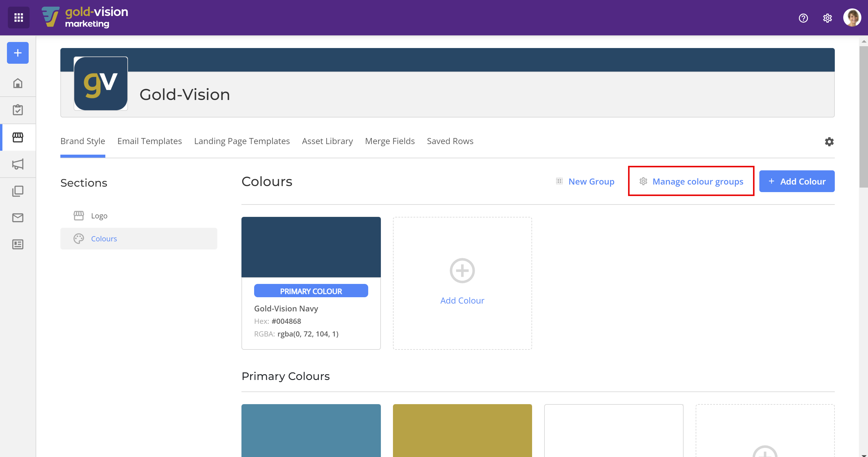Image resolution: width=868 pixels, height=457 pixels.
Task: Open the help question mark icon
Action: (803, 18)
